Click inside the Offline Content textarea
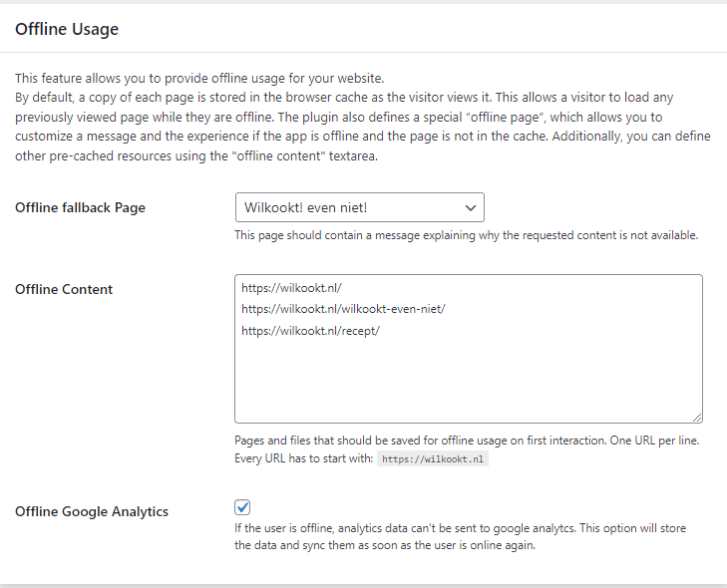 [x=469, y=349]
